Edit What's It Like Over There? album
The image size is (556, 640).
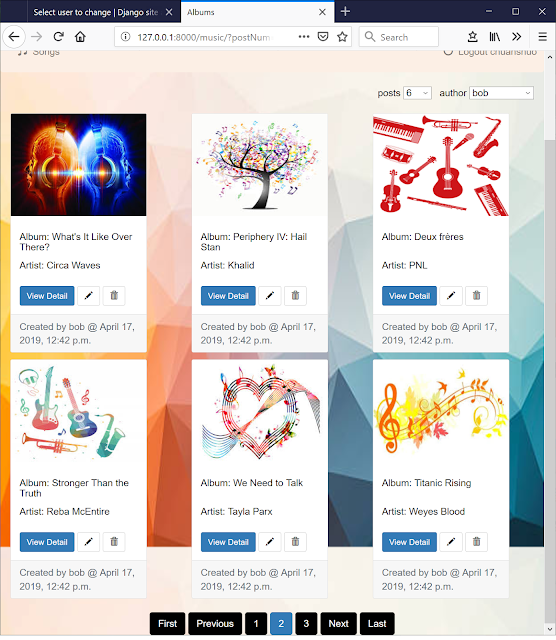pos(89,296)
